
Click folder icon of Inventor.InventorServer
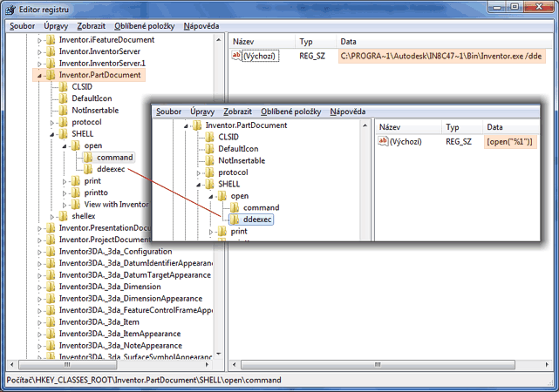(x=51, y=51)
